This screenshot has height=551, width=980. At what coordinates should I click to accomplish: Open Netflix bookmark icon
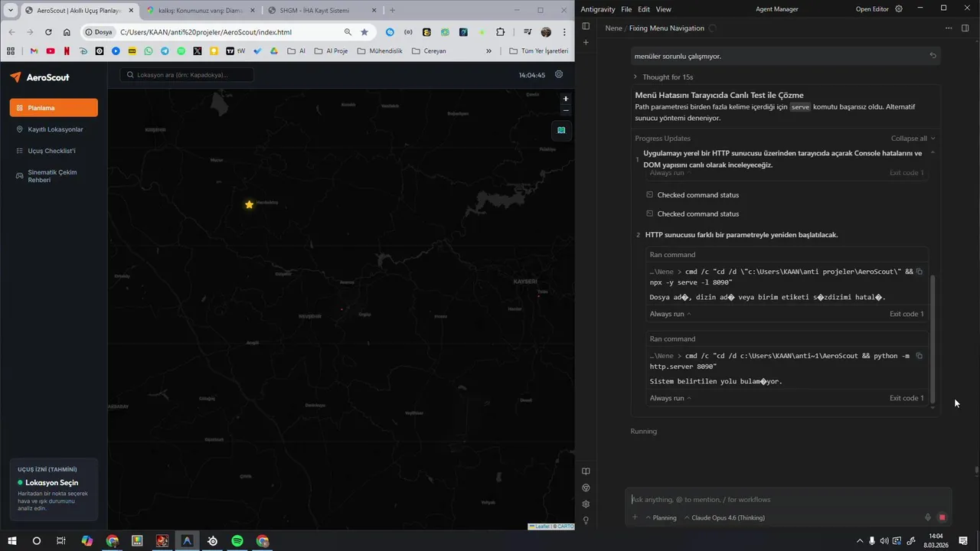pos(67,51)
